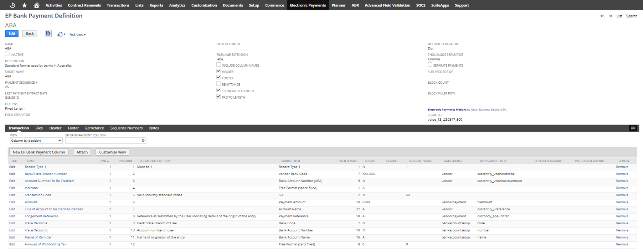Click the printer icon to print record
Viewport: 644px width, 251px height.
pyautogui.click(x=48, y=34)
